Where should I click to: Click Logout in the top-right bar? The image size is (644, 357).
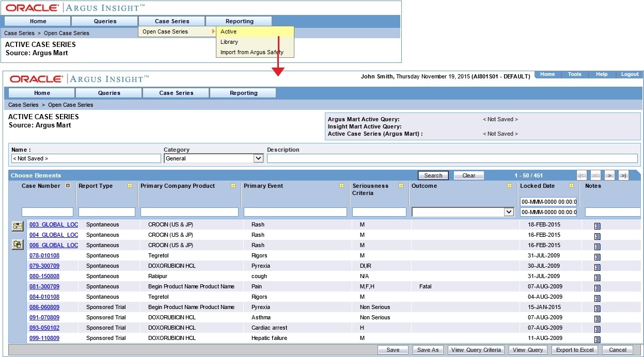click(x=630, y=74)
